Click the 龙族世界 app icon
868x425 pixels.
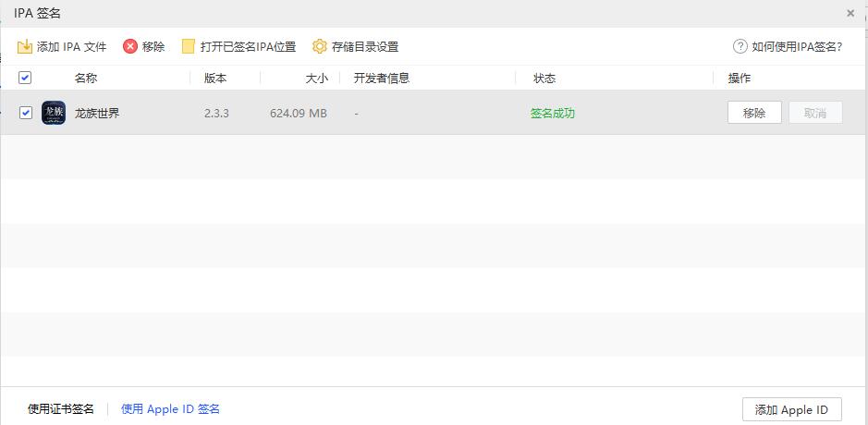54,113
